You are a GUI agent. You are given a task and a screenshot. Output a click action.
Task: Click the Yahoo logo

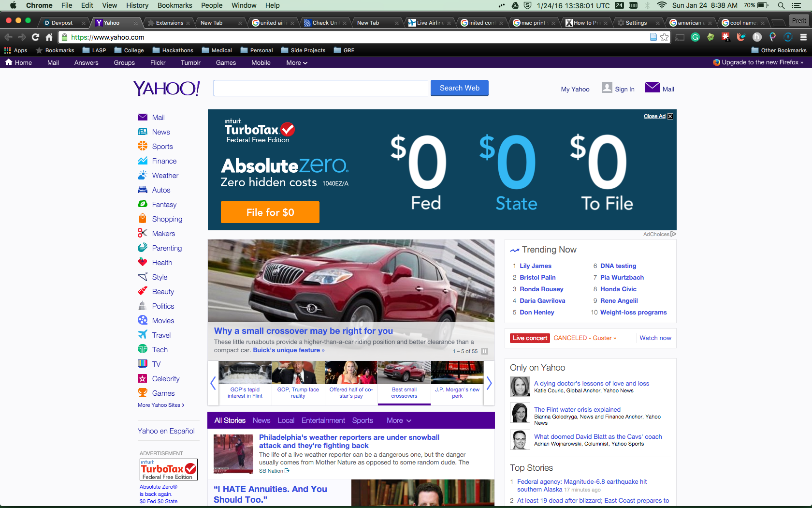click(x=166, y=88)
